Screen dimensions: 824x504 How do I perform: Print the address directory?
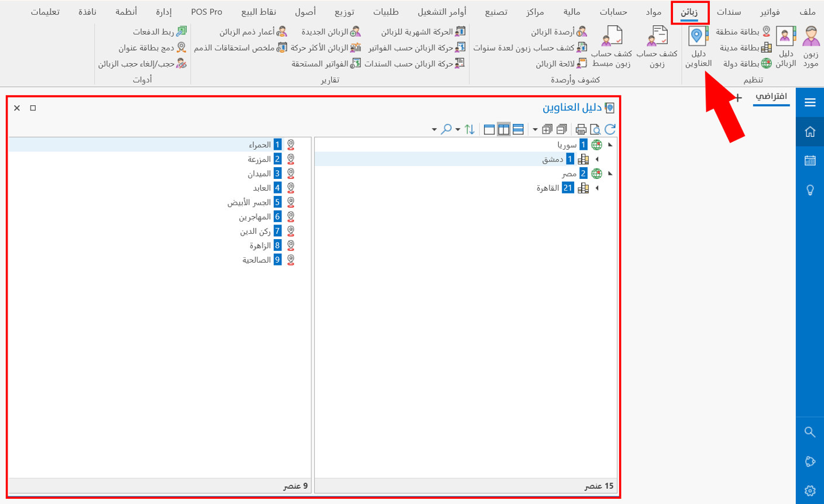(x=581, y=129)
